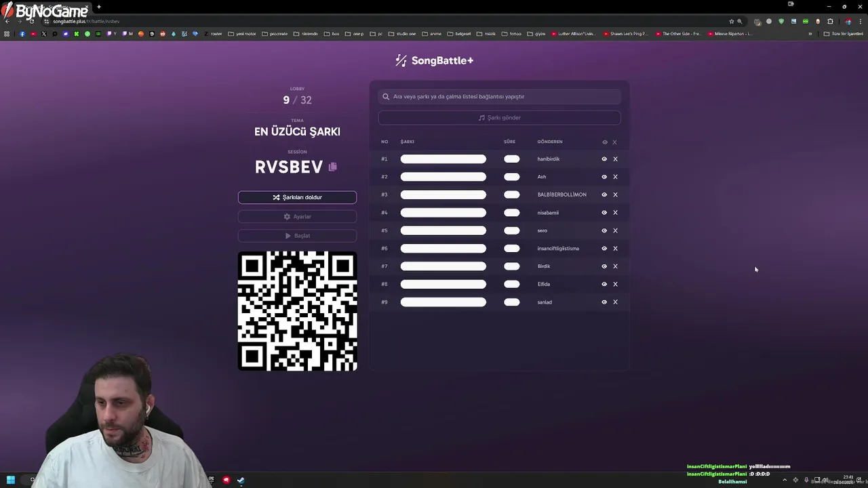Open The Other Side YouTube bookmark
Viewport: 868px width, 488px height.
[679, 34]
